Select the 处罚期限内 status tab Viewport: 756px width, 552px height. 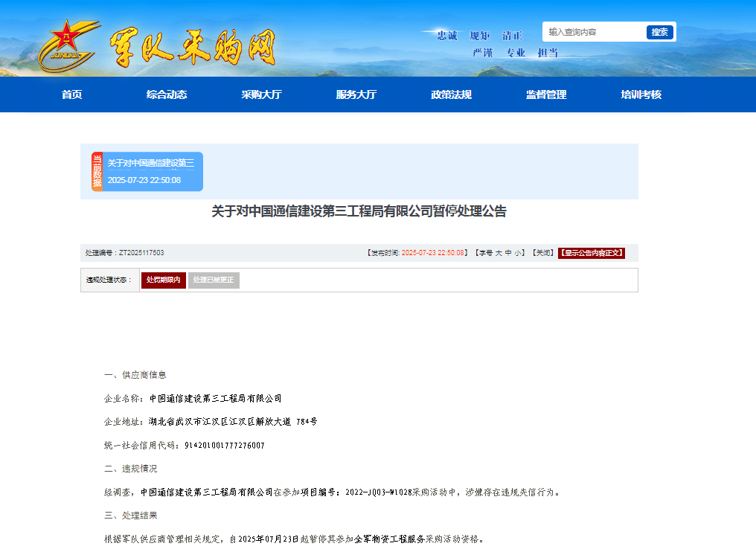click(x=164, y=280)
